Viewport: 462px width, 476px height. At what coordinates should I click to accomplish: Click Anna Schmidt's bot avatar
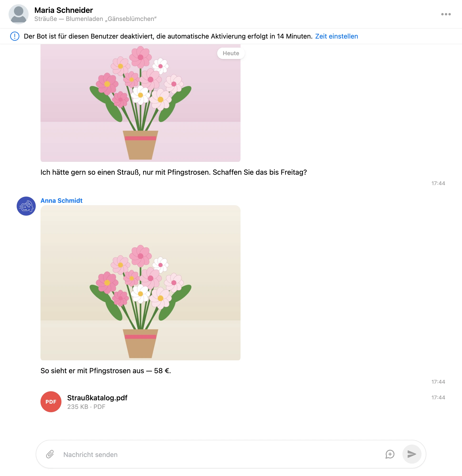(26, 206)
